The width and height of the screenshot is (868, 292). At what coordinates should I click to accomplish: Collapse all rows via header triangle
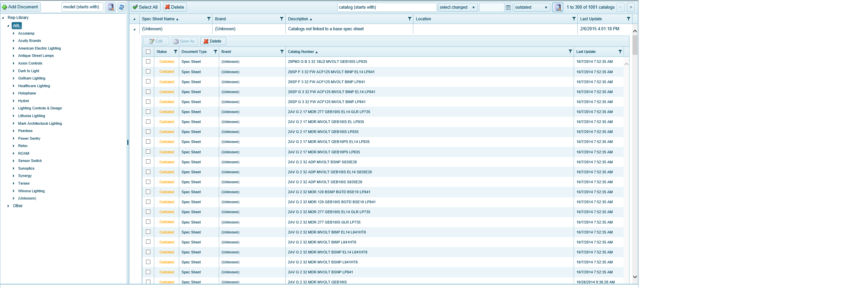coord(134,19)
